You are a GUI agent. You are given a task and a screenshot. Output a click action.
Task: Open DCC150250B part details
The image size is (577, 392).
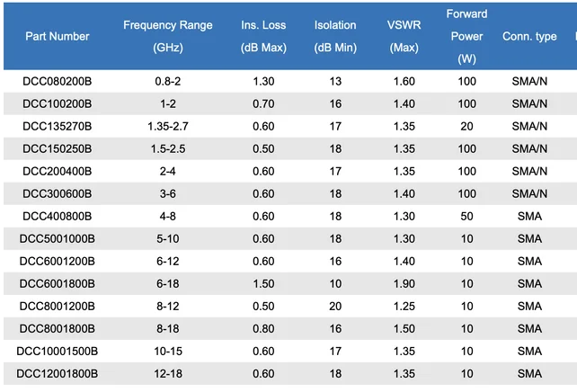pyautogui.click(x=58, y=149)
